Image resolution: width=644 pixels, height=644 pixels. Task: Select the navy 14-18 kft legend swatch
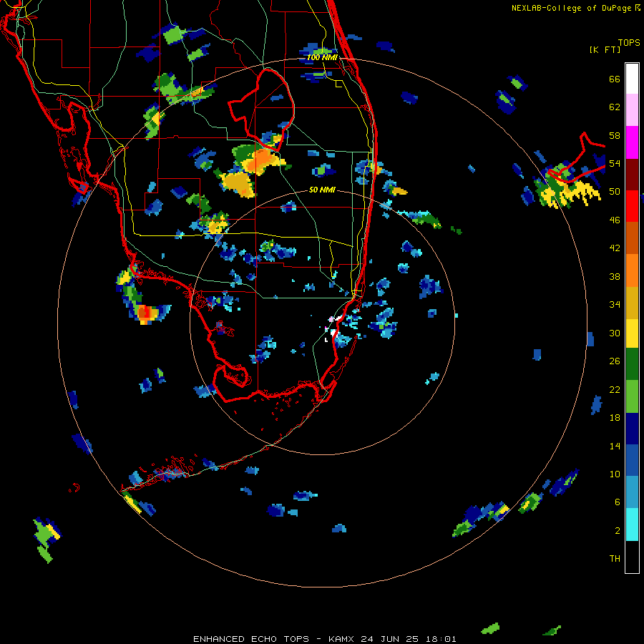[632, 429]
